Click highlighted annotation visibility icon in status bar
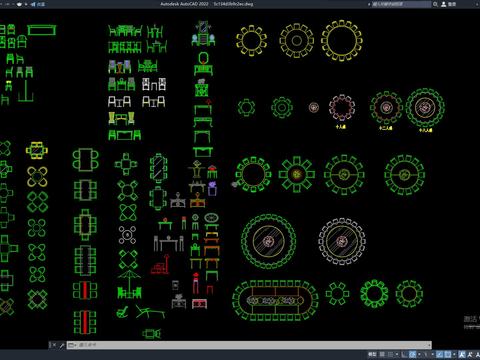 [x=462, y=354]
